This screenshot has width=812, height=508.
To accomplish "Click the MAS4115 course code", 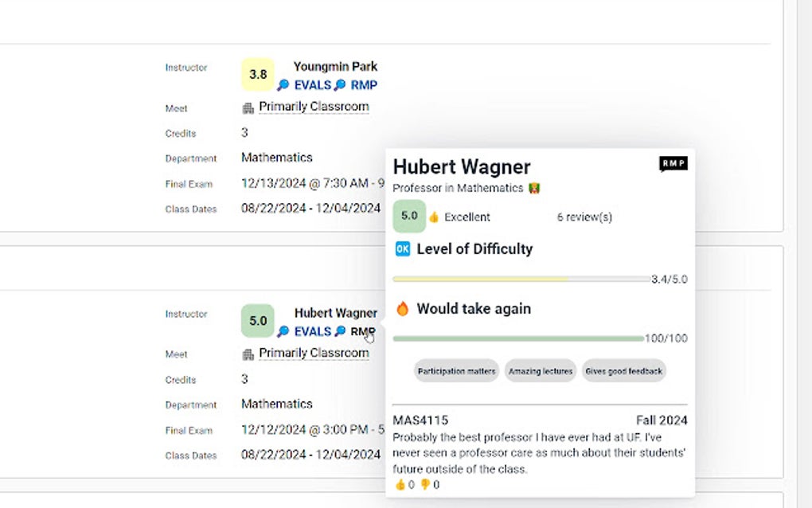I will tap(420, 420).
